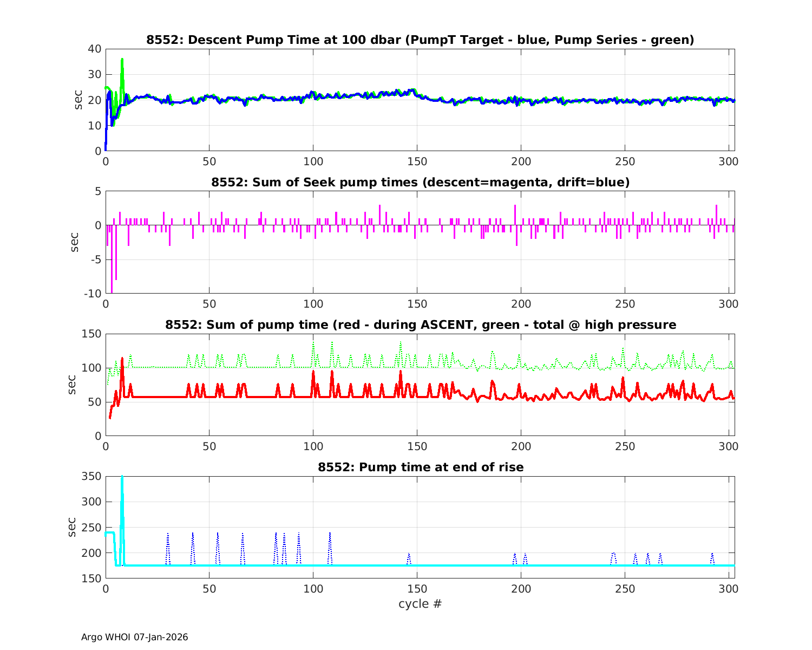Click the Argo WHOI 07-Jan-2026 footer text
This screenshot has height=650, width=812.
[135, 637]
